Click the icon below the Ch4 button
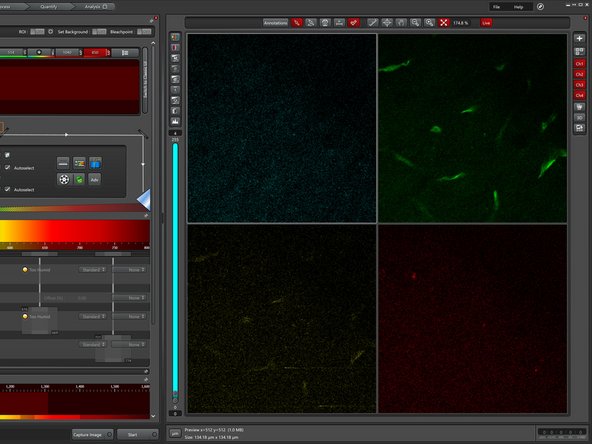The width and height of the screenshot is (592, 444). (x=579, y=107)
